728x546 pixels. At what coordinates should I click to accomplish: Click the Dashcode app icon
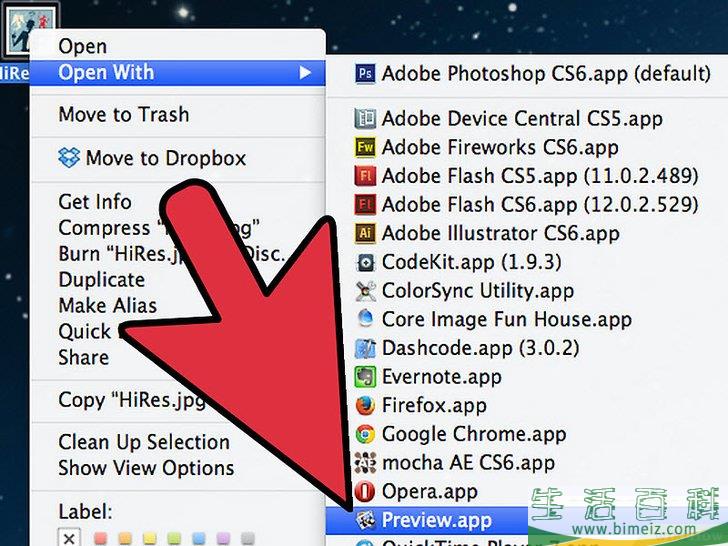[365, 348]
